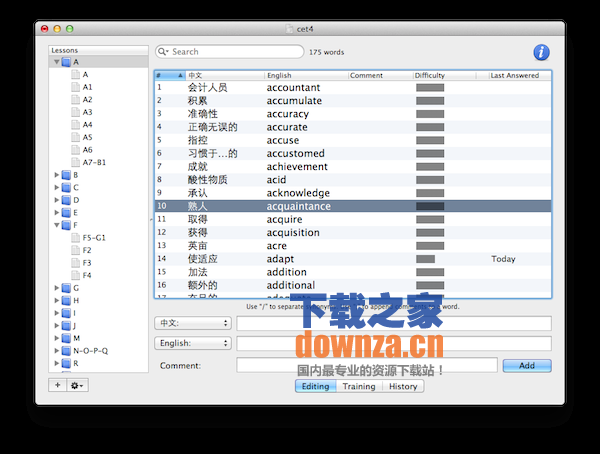Select the row for acknowledge
Image resolution: width=600 pixels, height=454 pixels.
pyautogui.click(x=353, y=193)
